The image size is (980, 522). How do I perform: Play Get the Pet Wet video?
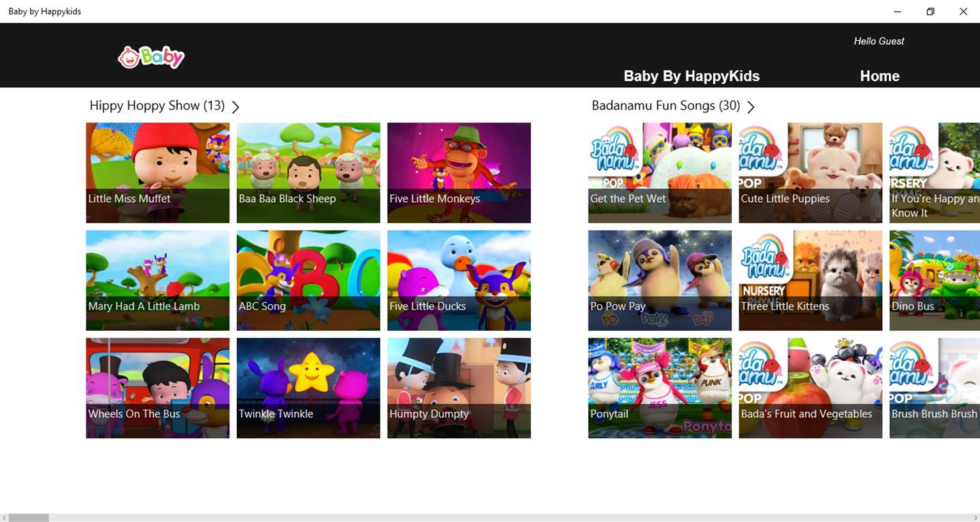[660, 173]
